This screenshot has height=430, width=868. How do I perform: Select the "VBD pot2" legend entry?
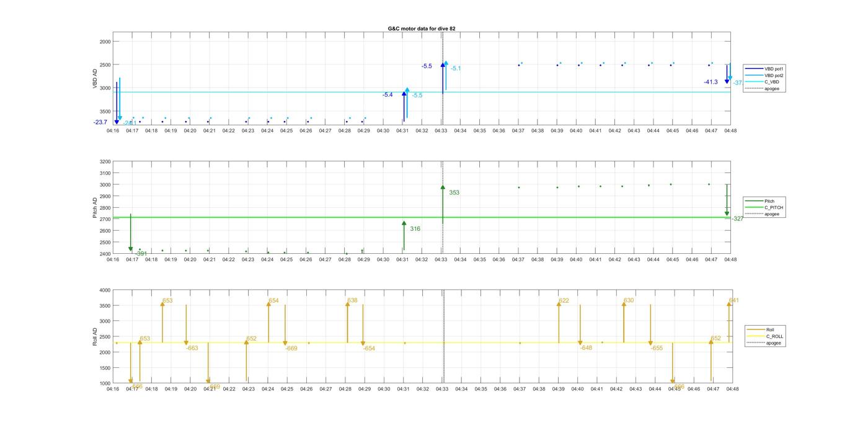(763, 75)
